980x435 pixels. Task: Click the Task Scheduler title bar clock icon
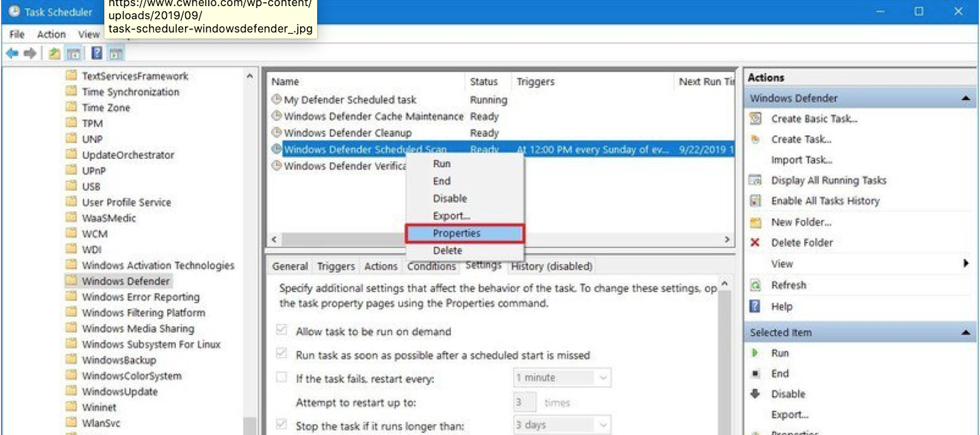point(13,11)
